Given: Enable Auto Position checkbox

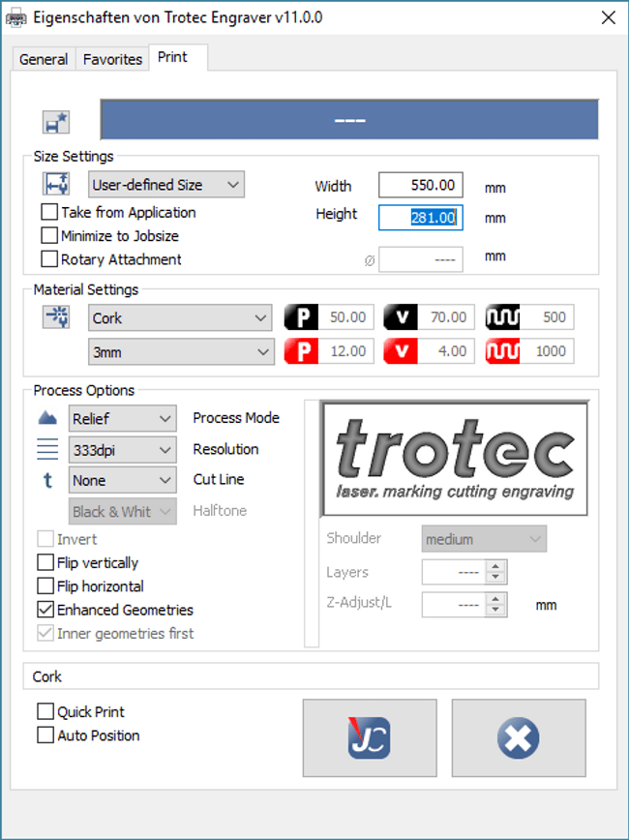Looking at the screenshot, I should click(45, 735).
